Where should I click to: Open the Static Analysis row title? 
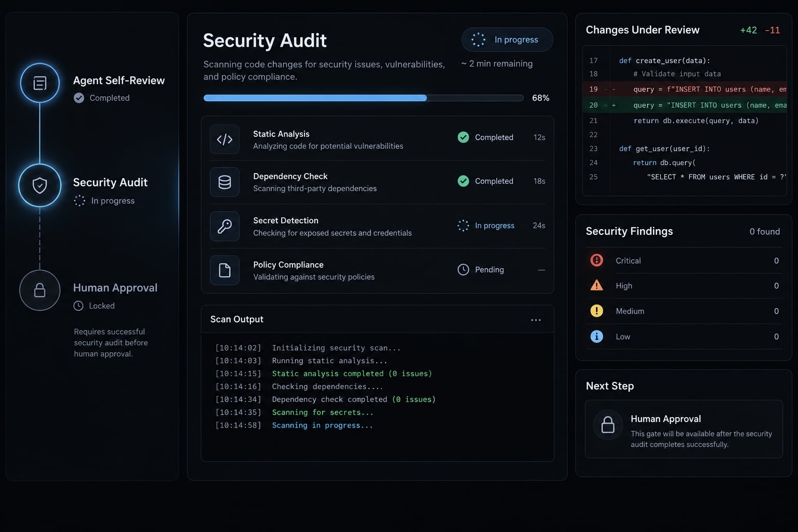(x=281, y=134)
